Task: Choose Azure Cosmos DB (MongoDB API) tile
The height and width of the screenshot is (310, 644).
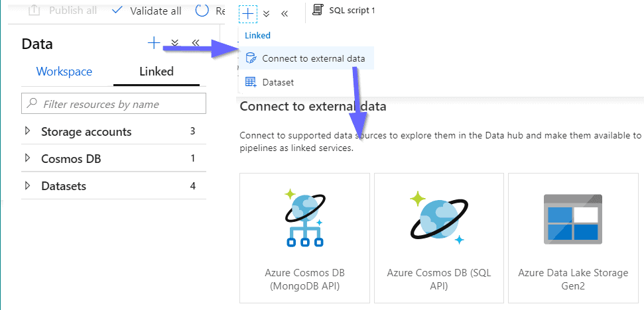Action: pos(304,238)
